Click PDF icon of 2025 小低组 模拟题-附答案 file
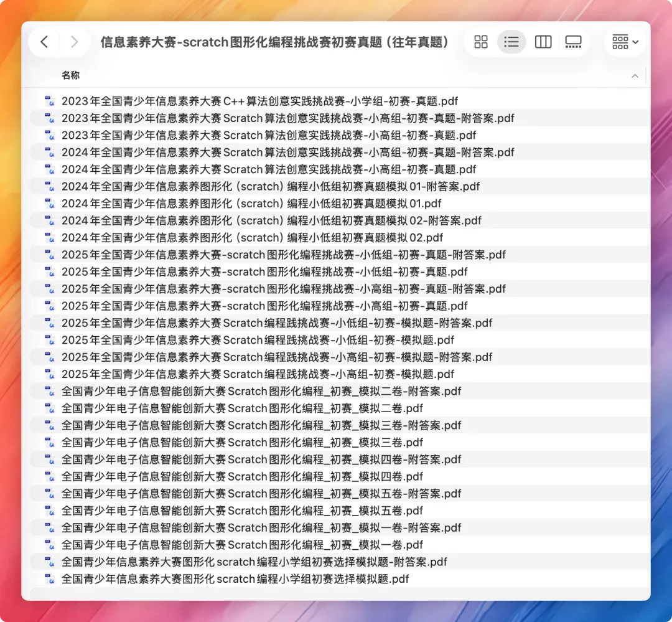Screen dimensions: 672x622 (x=50, y=323)
